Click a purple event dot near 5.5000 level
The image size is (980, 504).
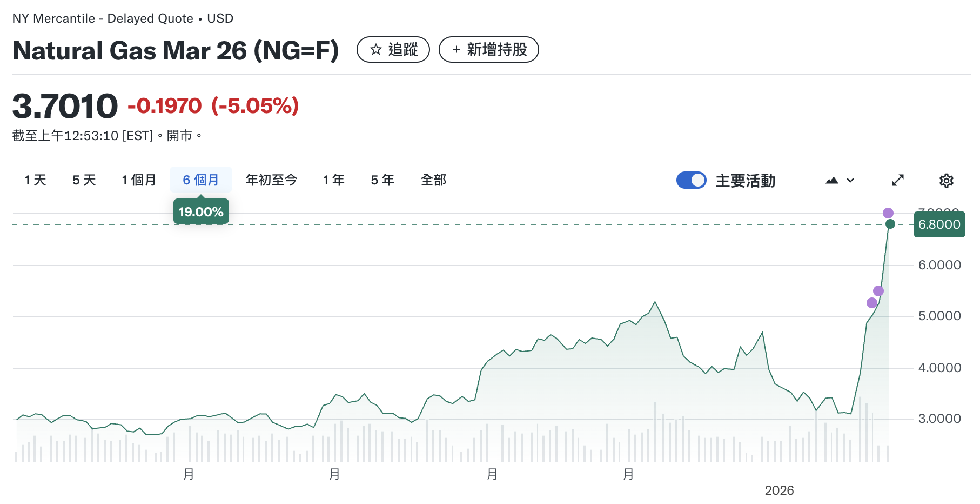(x=878, y=290)
